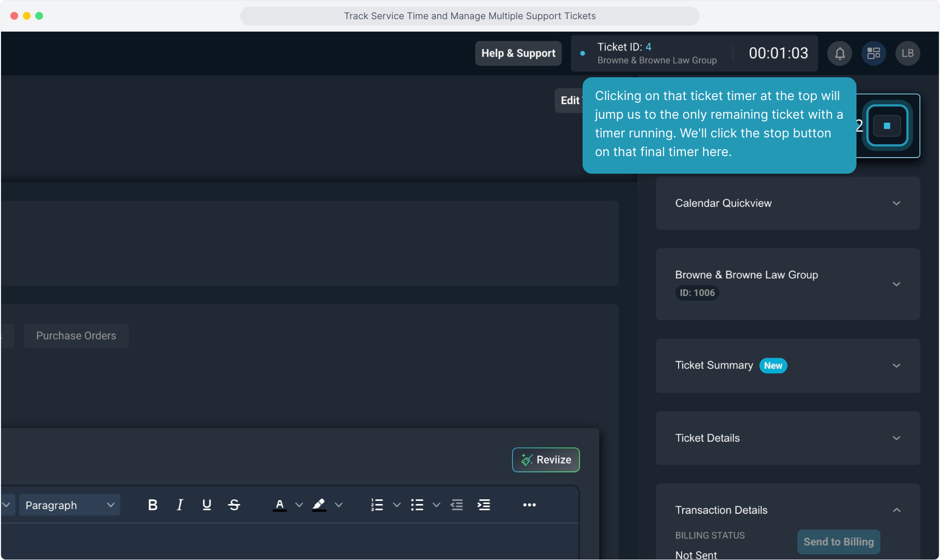Open the dashboard widgets icon

[x=874, y=53]
